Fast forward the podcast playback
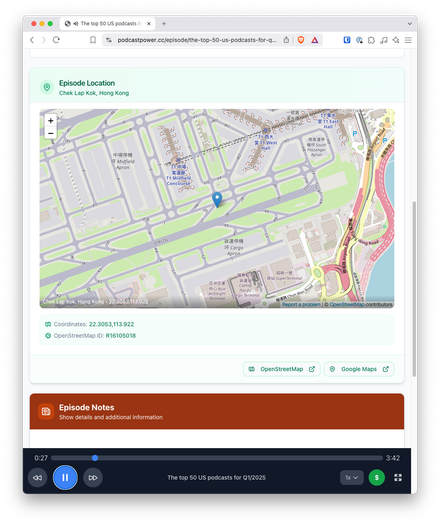 (x=93, y=478)
